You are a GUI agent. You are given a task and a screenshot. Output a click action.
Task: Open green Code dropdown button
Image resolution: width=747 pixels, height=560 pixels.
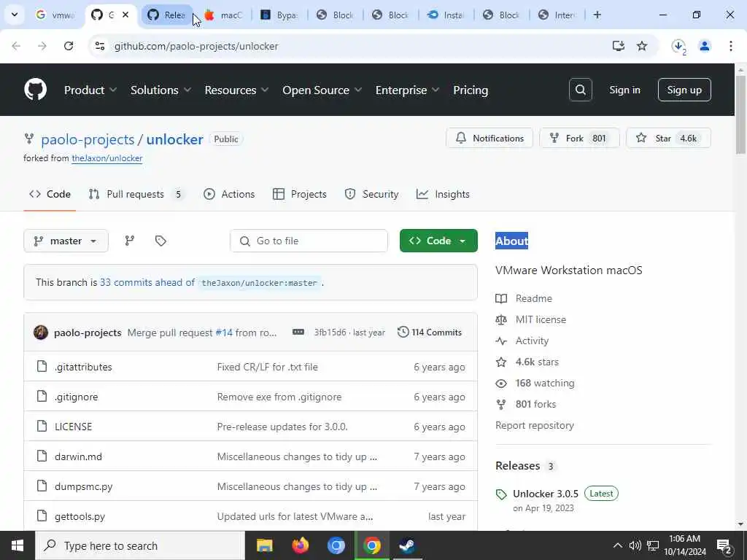(438, 241)
